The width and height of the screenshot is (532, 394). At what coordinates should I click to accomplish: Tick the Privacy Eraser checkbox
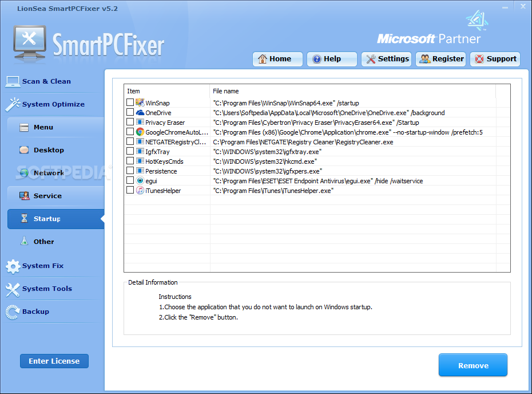click(130, 121)
